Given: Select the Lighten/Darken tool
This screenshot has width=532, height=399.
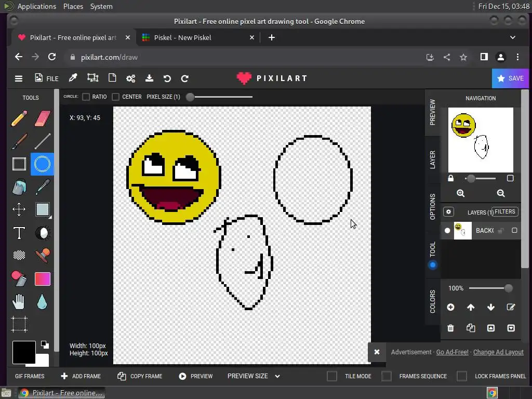Looking at the screenshot, I should [43, 233].
